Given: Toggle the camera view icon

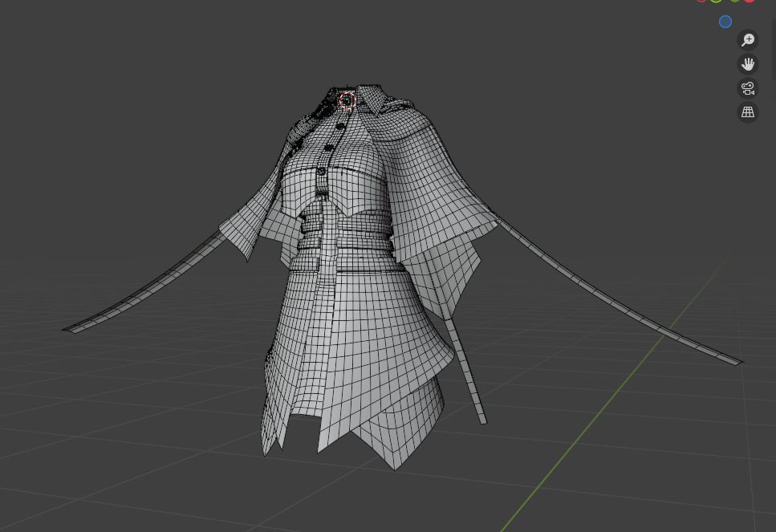Looking at the screenshot, I should tap(748, 88).
